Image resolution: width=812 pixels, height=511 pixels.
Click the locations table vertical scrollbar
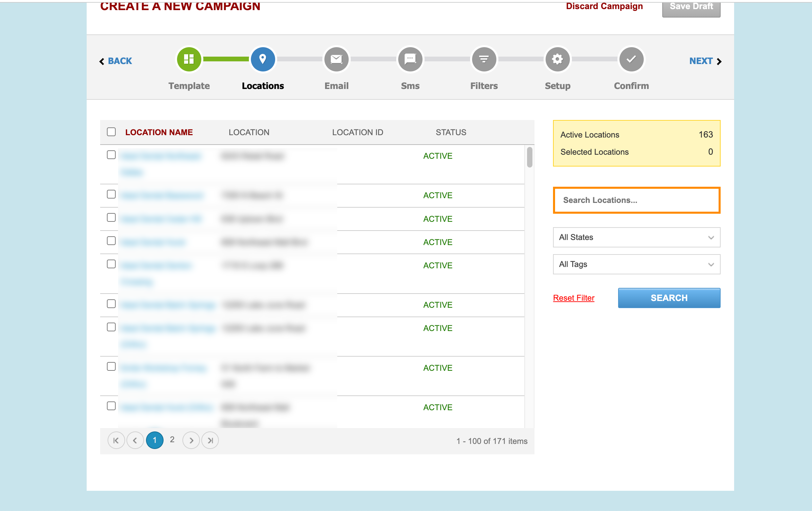click(529, 157)
